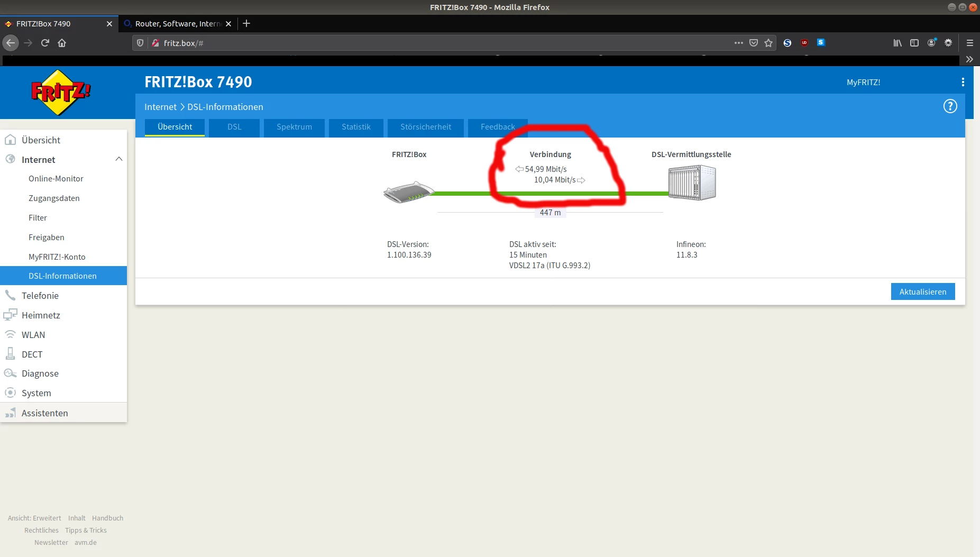Open the Filter menu entry
980x557 pixels.
point(63,218)
